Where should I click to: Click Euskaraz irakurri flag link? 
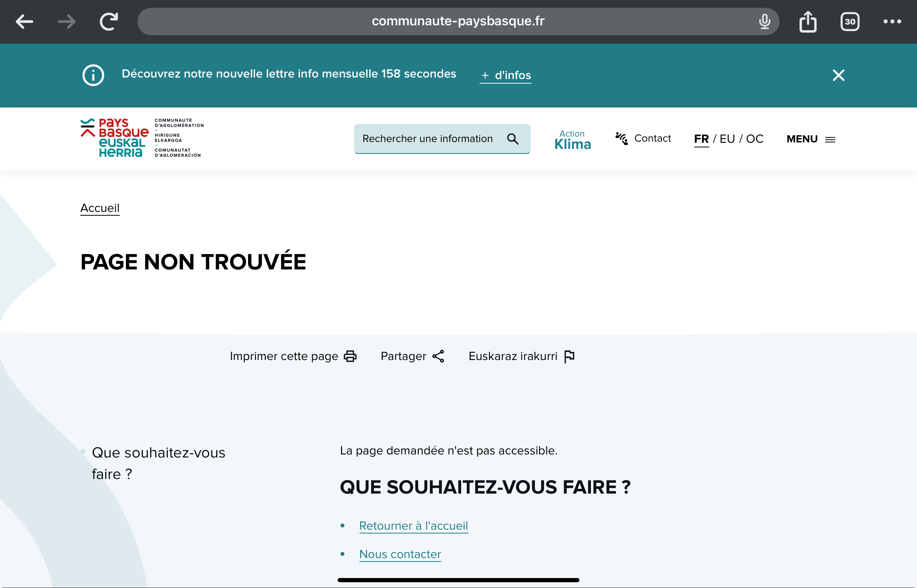click(521, 356)
